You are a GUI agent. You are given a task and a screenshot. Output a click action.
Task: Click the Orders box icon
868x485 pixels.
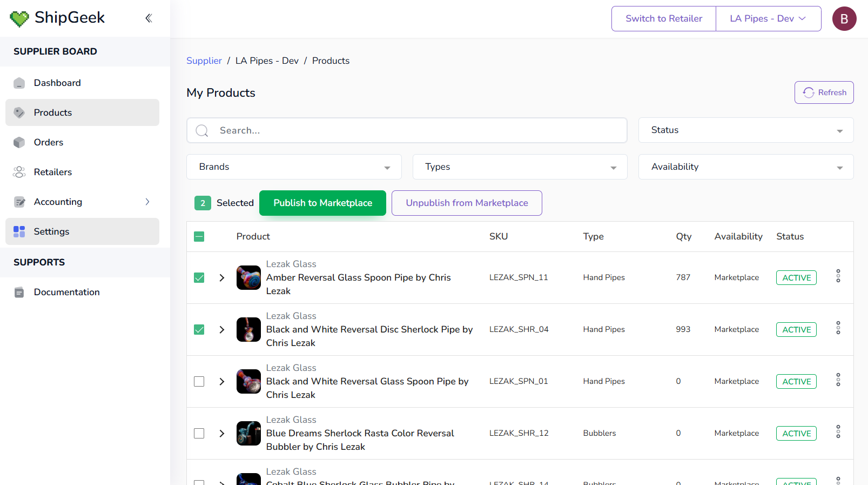coord(19,142)
